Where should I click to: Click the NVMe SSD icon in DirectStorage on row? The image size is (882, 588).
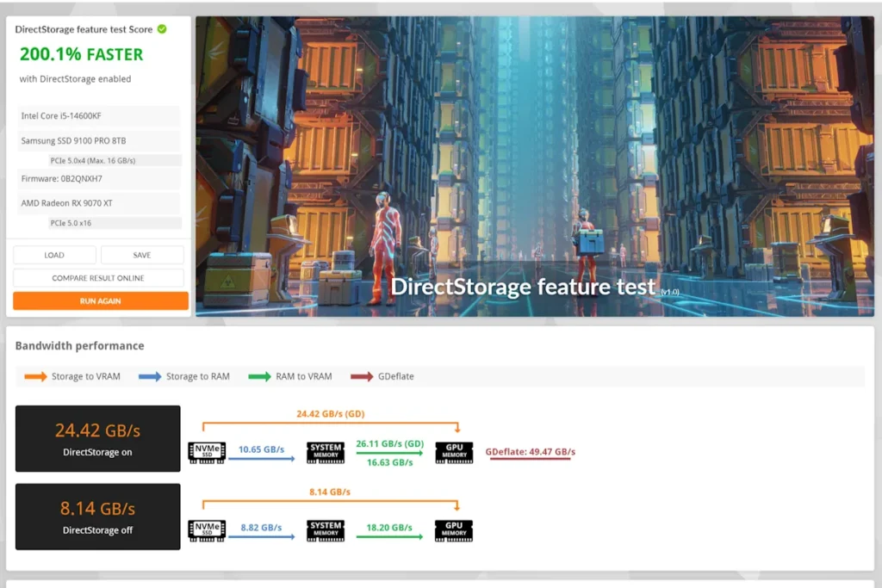[207, 453]
